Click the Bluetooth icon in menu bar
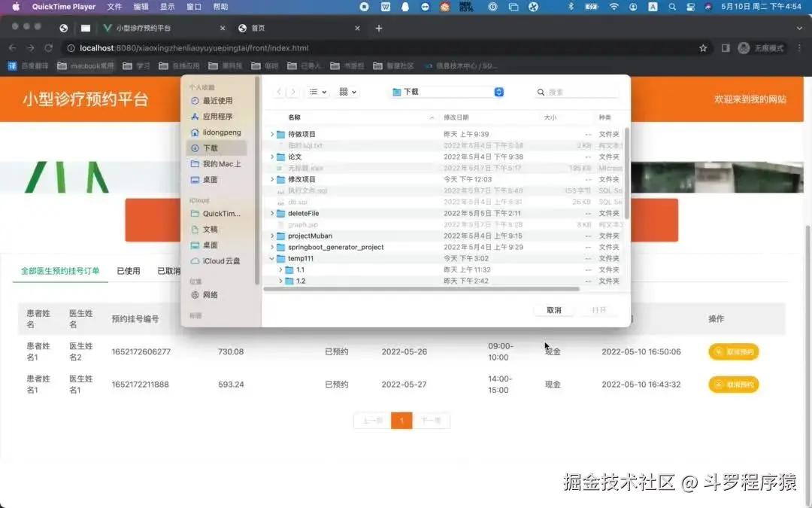Viewport: 812px width, 508px height. [x=571, y=7]
